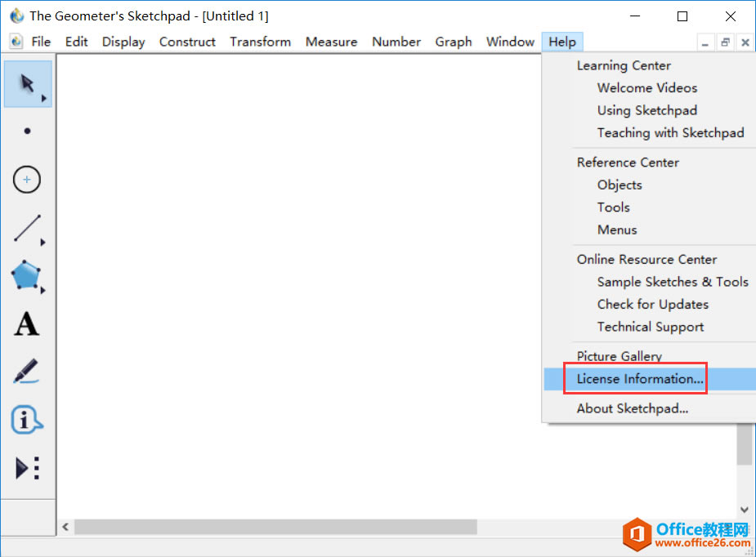Maximize the Sketchpad application window
The width and height of the screenshot is (756, 557).
682,16
